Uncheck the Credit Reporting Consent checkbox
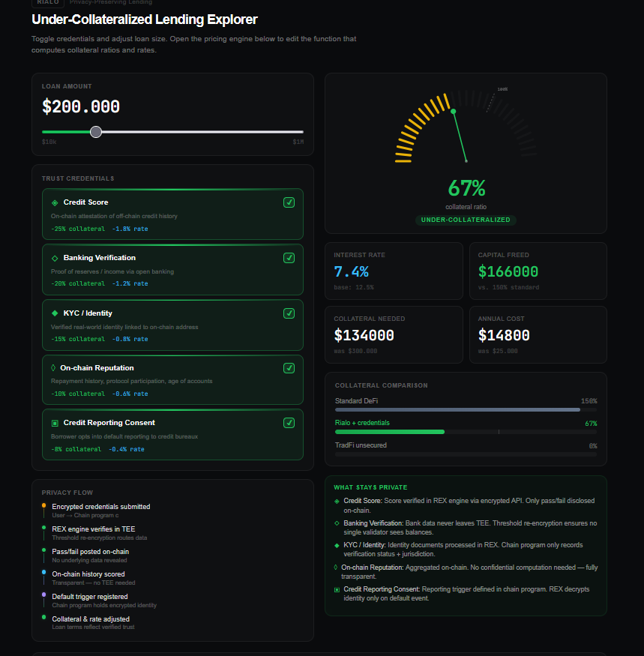644x656 pixels. (289, 423)
